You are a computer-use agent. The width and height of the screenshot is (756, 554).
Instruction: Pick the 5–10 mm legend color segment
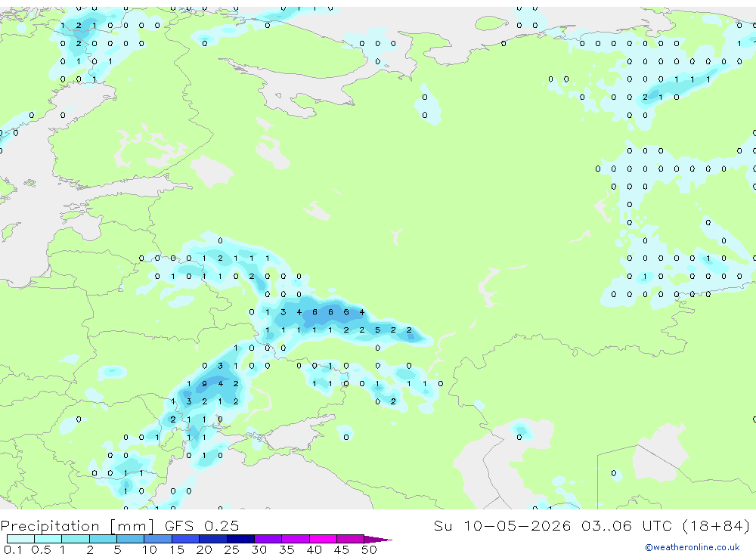point(131,539)
